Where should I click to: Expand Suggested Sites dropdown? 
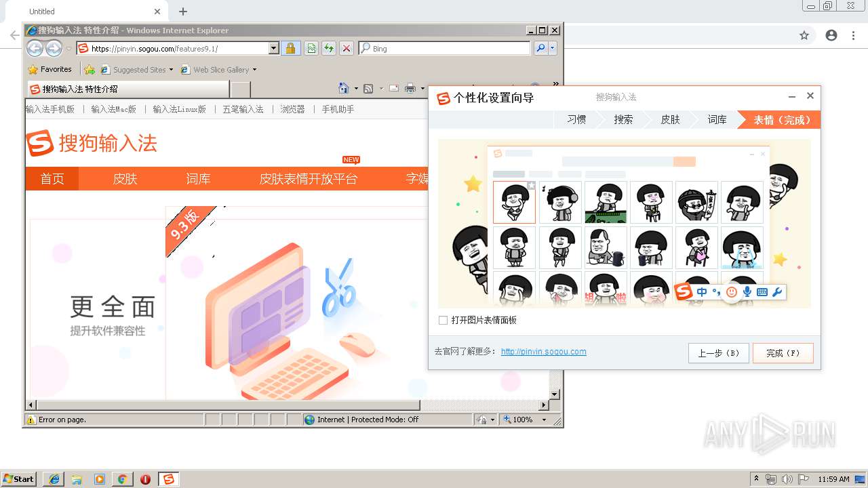point(171,70)
